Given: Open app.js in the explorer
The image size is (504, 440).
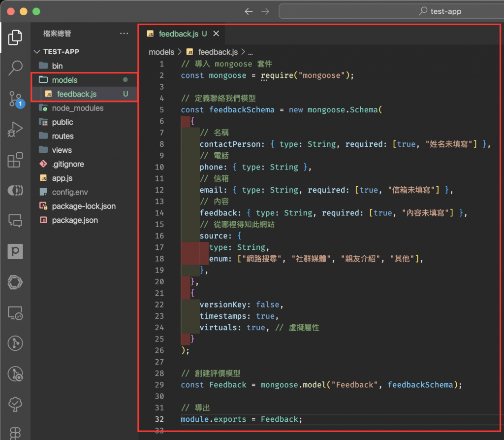Looking at the screenshot, I should [62, 178].
